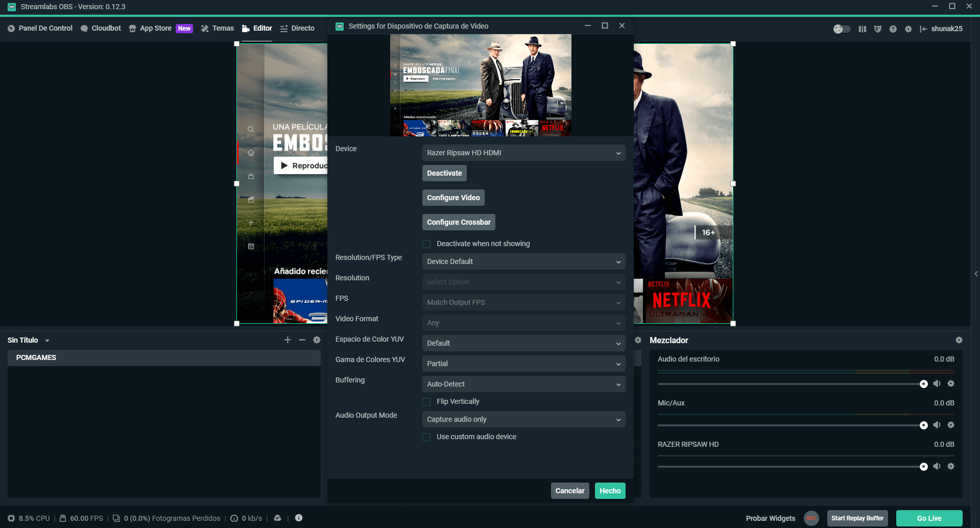Open Temas tab
This screenshot has height=528, width=980.
[217, 28]
